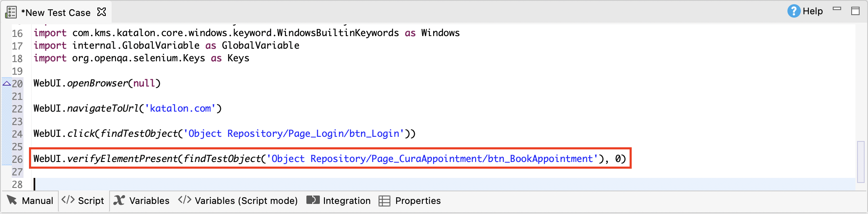Activate the *New Test Case tab title
This screenshot has width=868, height=214.
click(x=56, y=13)
